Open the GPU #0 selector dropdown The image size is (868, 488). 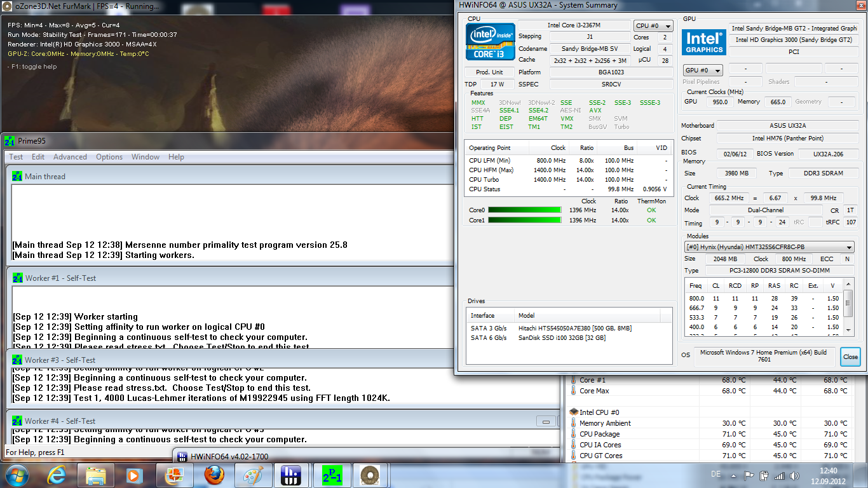click(x=703, y=70)
